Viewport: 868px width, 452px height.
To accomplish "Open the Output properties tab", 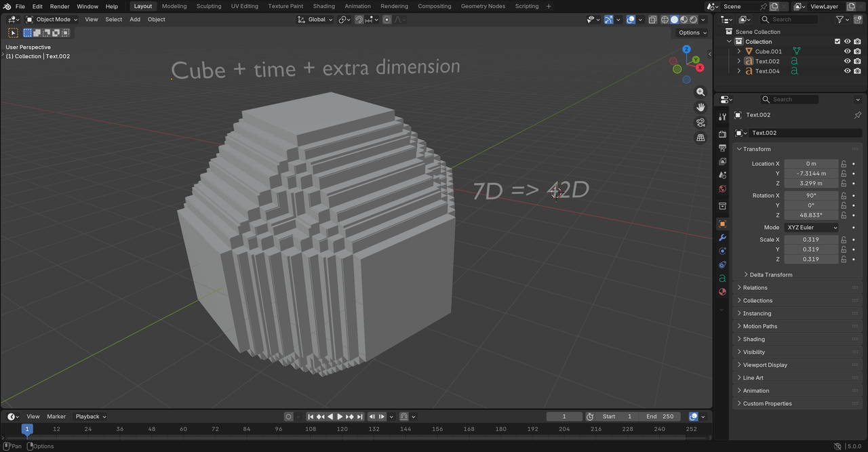I will tap(722, 148).
